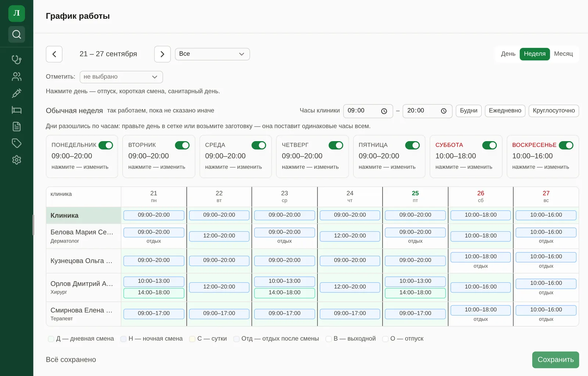588x376 pixels.
Task: Toggle the Пятница working day switch
Action: tap(412, 145)
